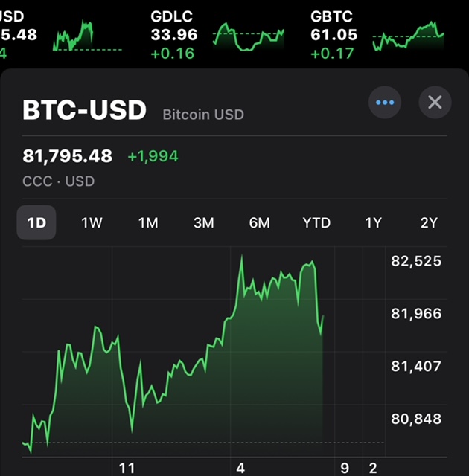Tap the GDLC +0.16 change value

pos(172,53)
